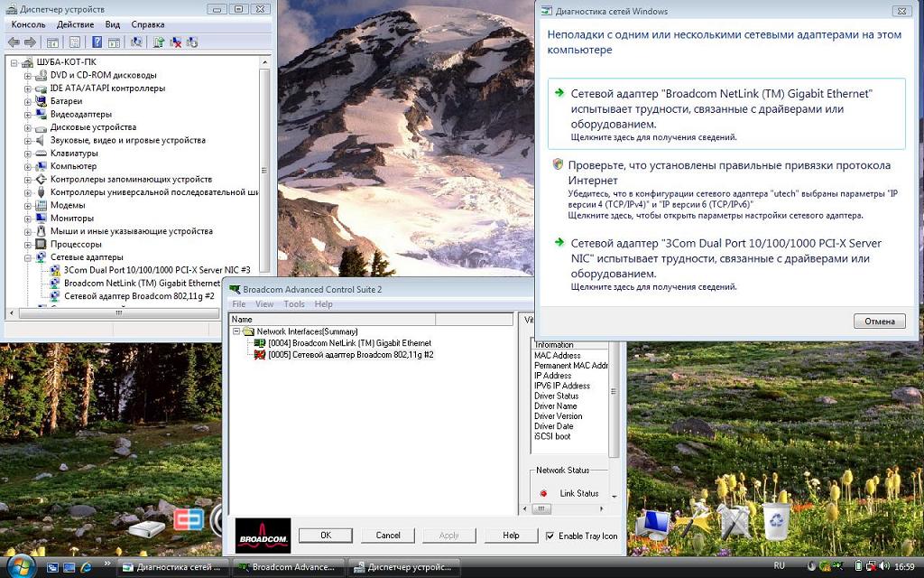Click the forward arrow in Device Manager
Screen dimensions: 924x578
tap(30, 42)
